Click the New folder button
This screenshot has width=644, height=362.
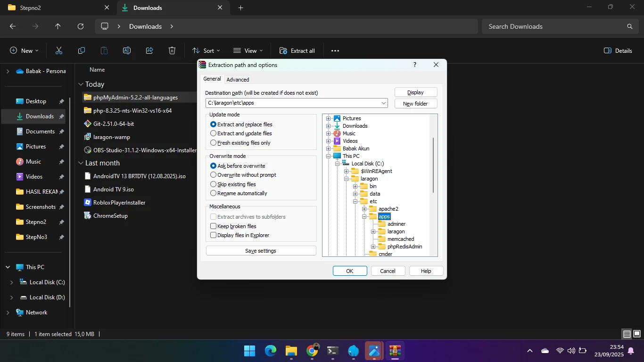(x=415, y=104)
